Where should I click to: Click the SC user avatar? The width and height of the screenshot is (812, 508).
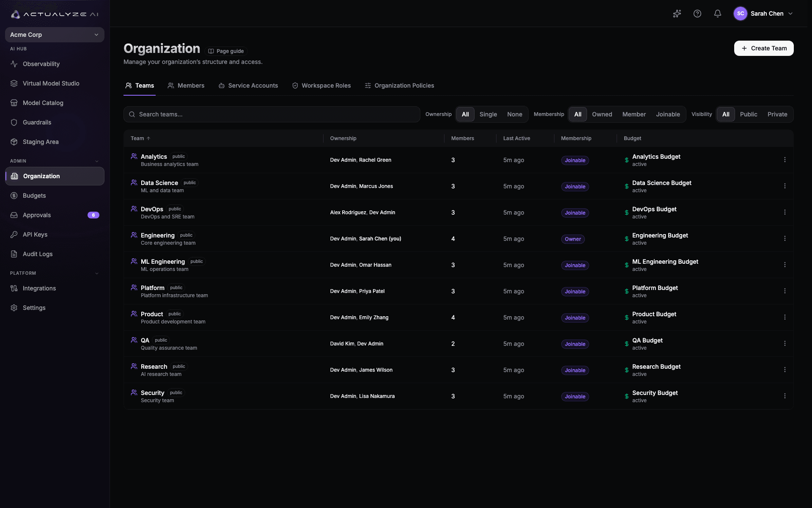(x=740, y=14)
